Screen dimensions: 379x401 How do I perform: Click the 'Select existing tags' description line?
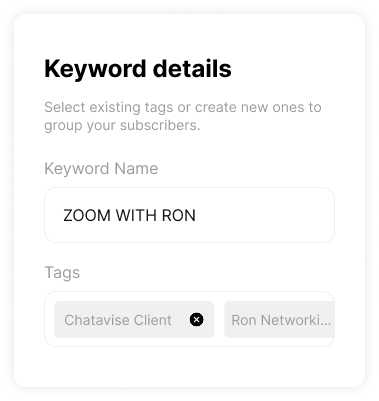[x=183, y=107]
